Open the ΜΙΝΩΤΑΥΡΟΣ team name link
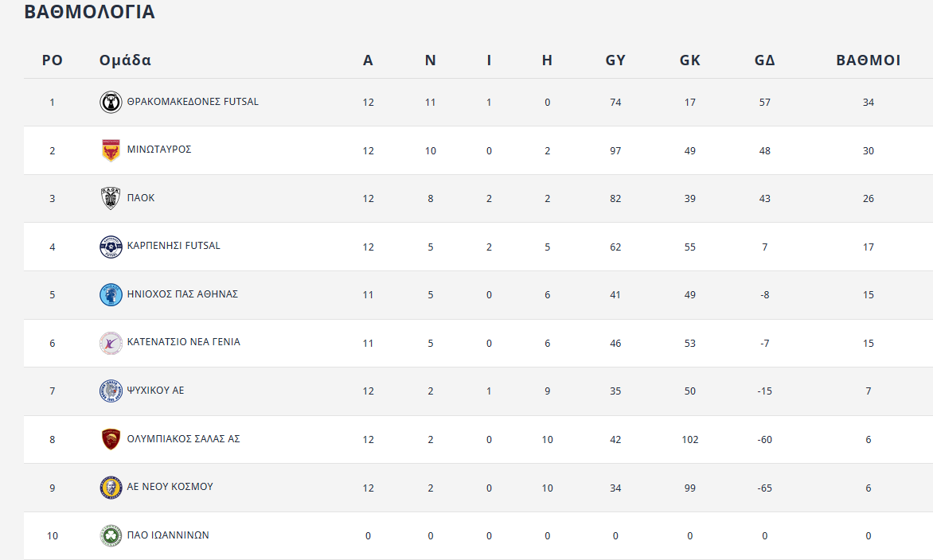Screen dimensions: 933x560 click(x=159, y=150)
